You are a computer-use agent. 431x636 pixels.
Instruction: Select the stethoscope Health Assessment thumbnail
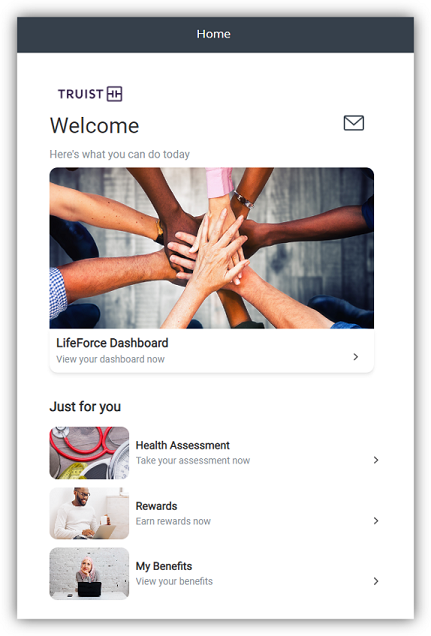tap(89, 453)
